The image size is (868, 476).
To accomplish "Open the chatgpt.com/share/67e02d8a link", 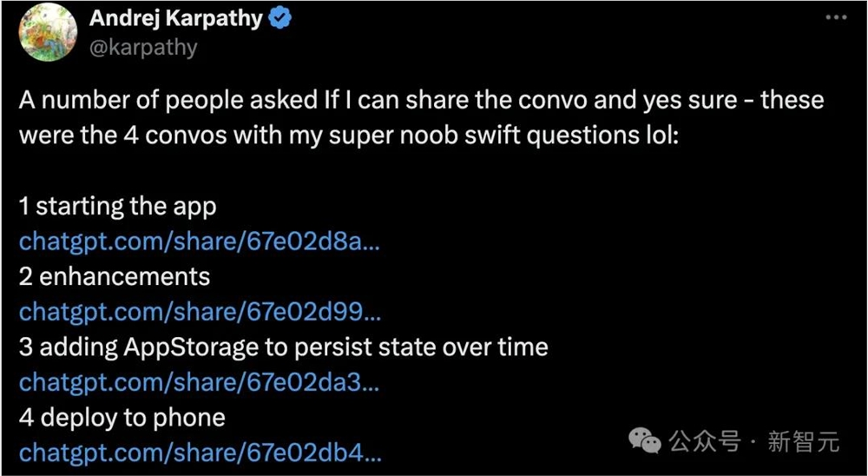I will (x=199, y=241).
